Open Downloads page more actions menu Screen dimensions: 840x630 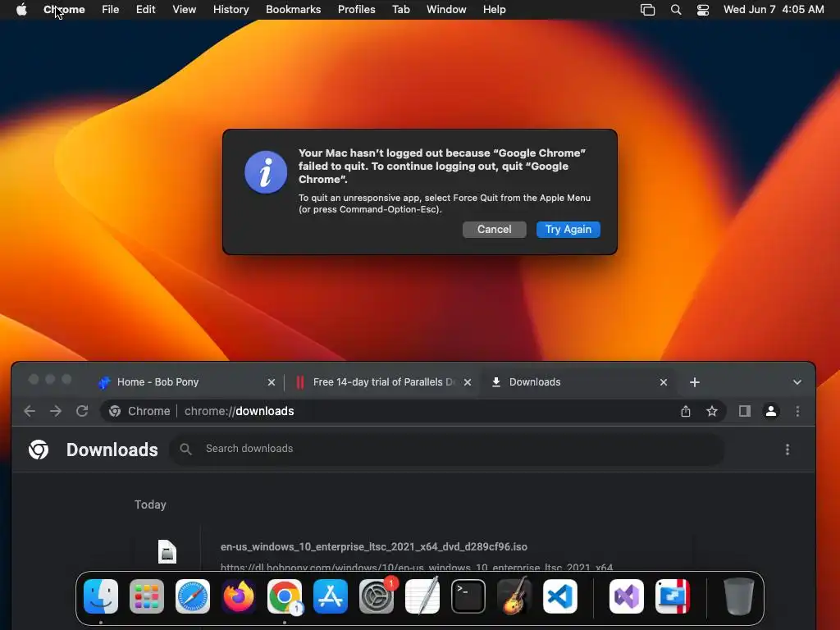pyautogui.click(x=787, y=450)
